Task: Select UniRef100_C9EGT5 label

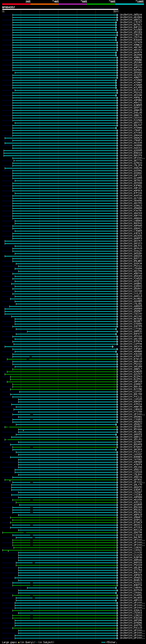Action: (x=131, y=35)
